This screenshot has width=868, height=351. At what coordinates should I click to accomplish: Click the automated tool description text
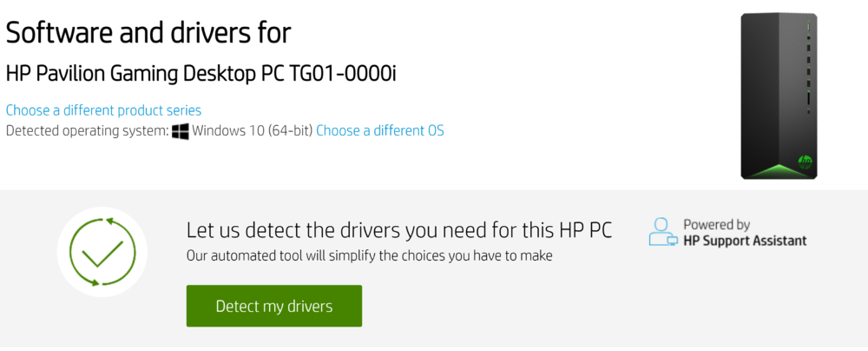369,255
